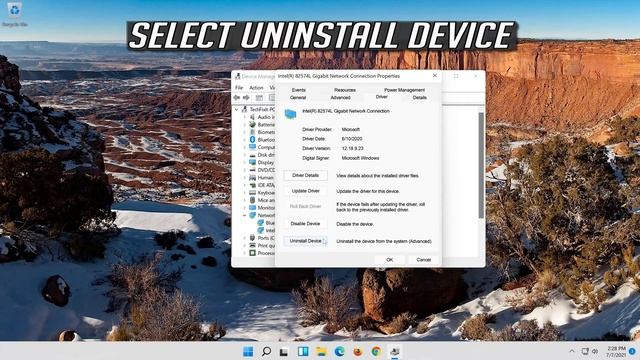640x360 pixels.
Task: Launch Microsoft Edge from the taskbar
Action: (x=339, y=351)
